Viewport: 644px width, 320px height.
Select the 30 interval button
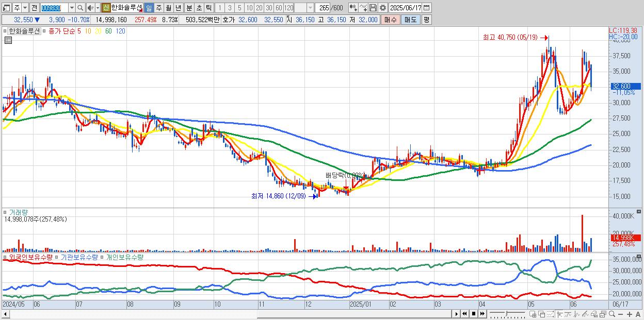pyautogui.click(x=269, y=8)
